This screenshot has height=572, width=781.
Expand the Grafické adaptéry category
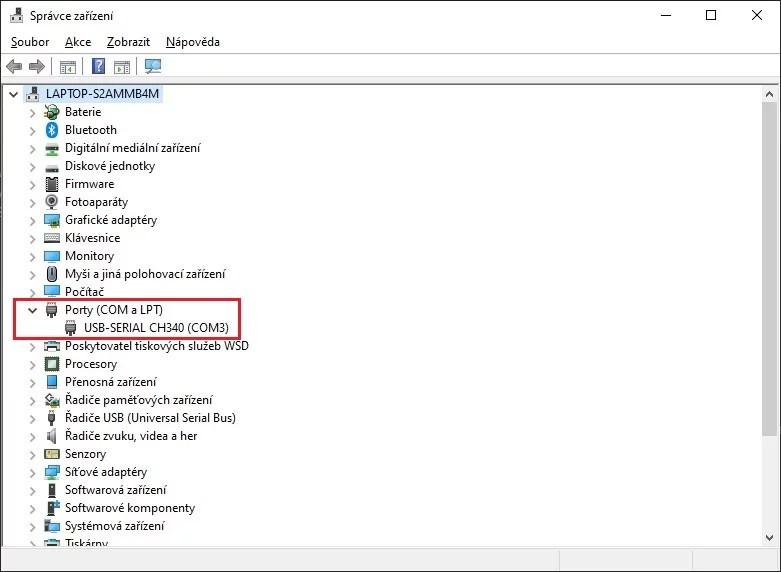(33, 220)
